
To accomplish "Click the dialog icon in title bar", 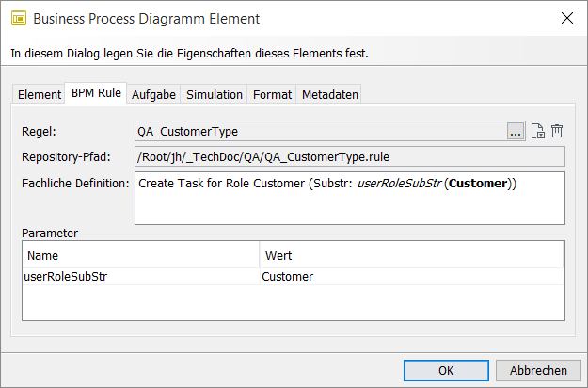I will coord(17,19).
